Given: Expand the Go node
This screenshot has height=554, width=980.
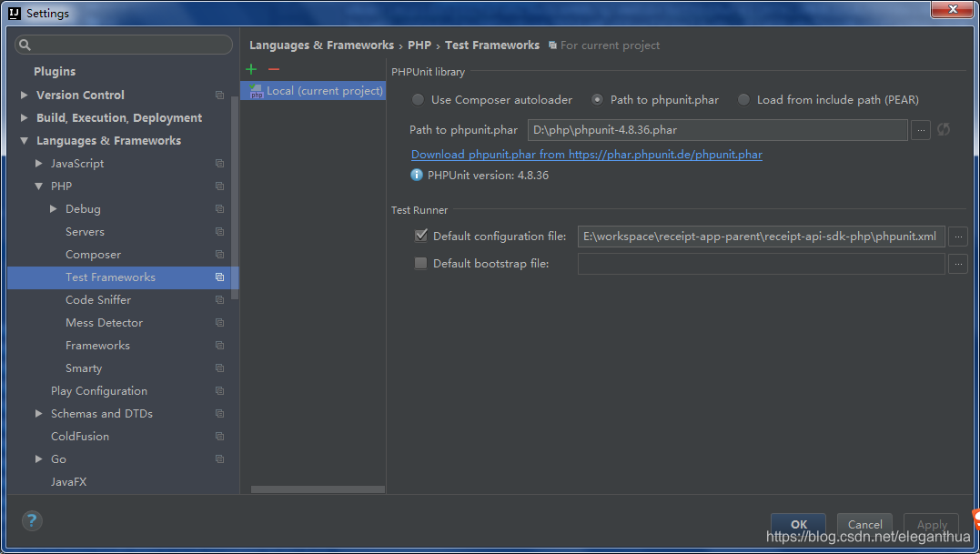Looking at the screenshot, I should [x=37, y=458].
